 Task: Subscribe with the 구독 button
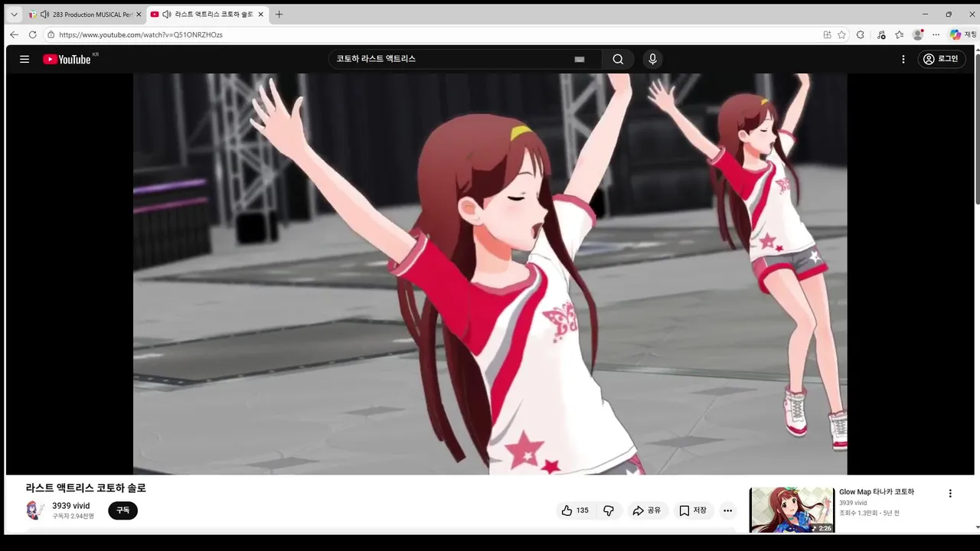122,510
